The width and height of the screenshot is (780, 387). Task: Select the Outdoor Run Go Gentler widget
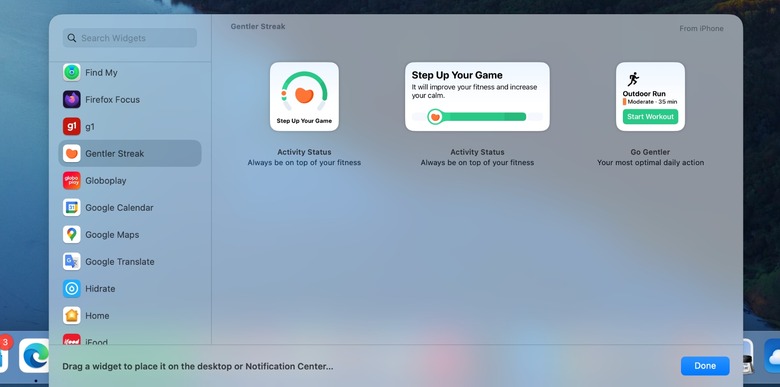coord(650,97)
